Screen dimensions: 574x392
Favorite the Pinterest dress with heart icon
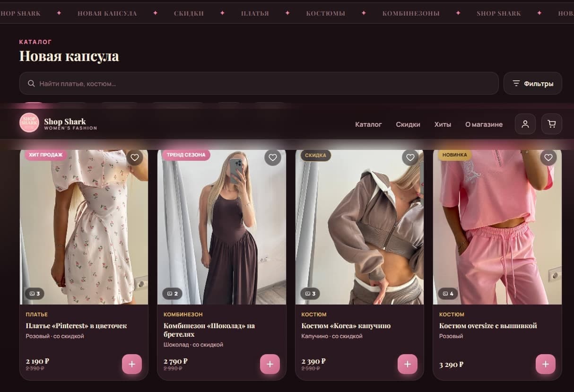pos(135,157)
